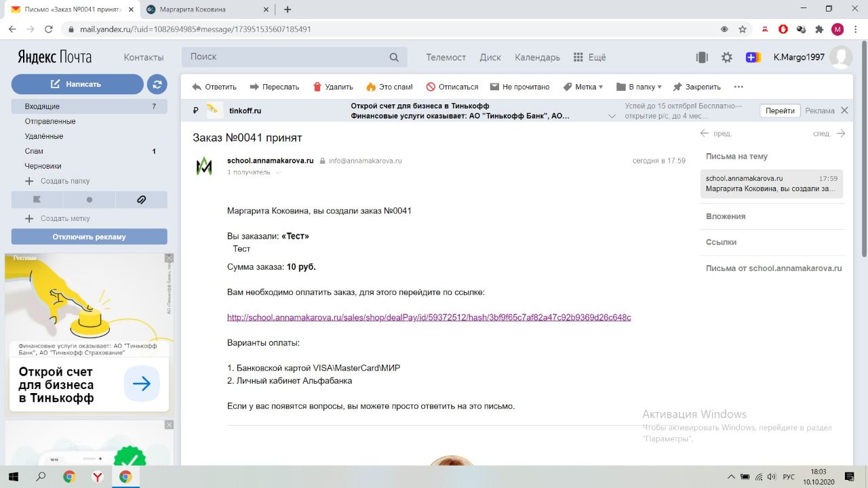
Task: Pin the email with Закрепить
Action: [696, 87]
